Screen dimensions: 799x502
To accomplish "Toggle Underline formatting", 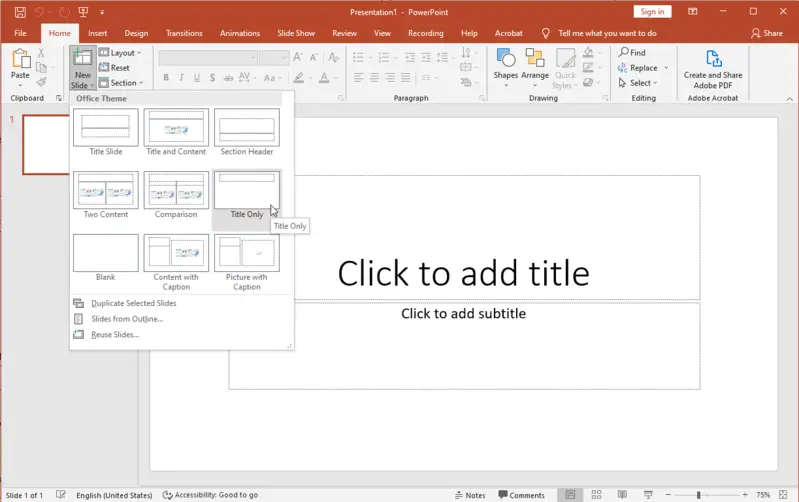I will [197, 77].
